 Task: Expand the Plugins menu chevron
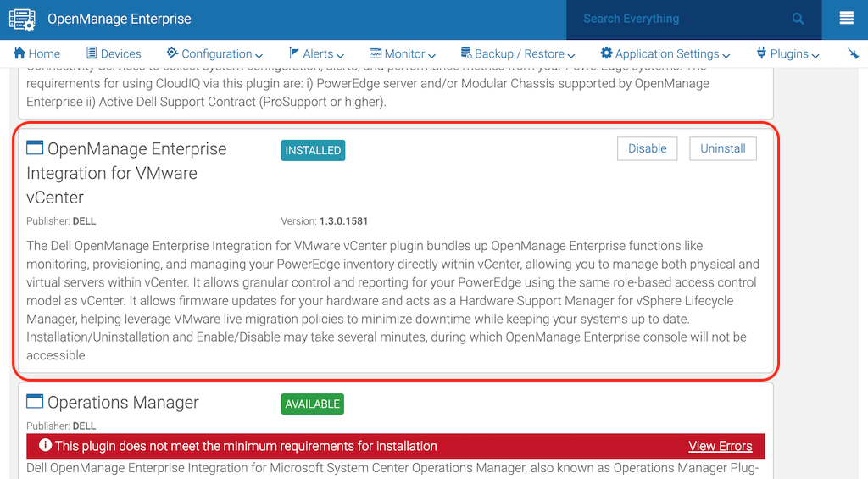tap(815, 55)
